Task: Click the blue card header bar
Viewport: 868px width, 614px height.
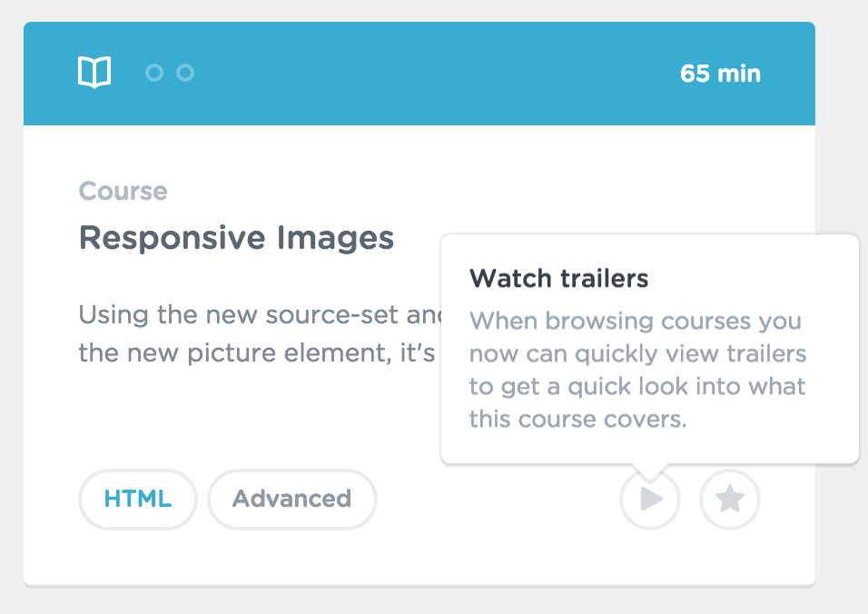Action: [419, 74]
